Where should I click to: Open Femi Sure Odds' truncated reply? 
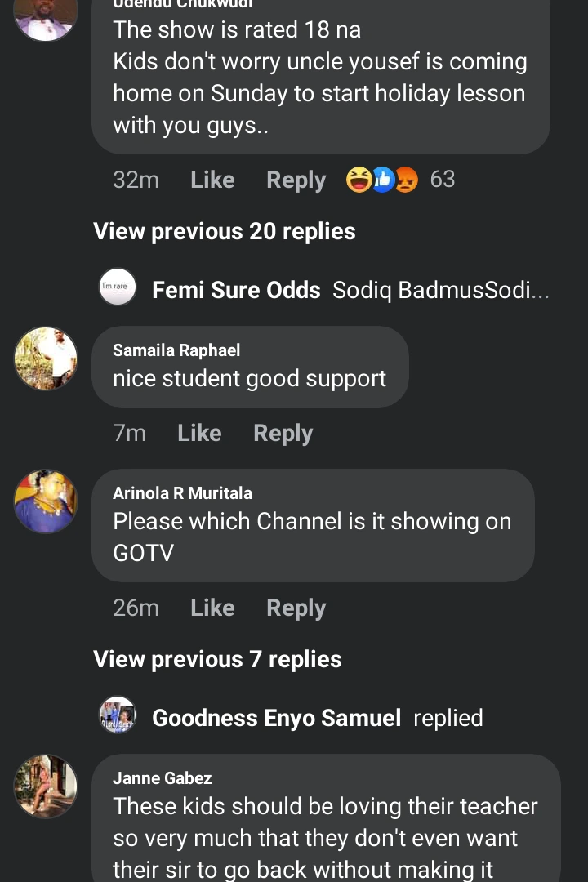point(441,290)
